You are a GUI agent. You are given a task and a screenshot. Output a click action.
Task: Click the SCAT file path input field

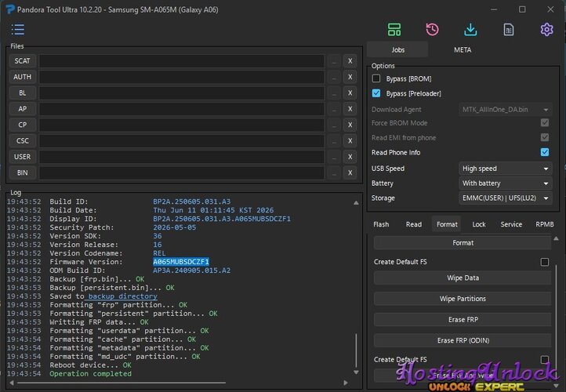[182, 61]
